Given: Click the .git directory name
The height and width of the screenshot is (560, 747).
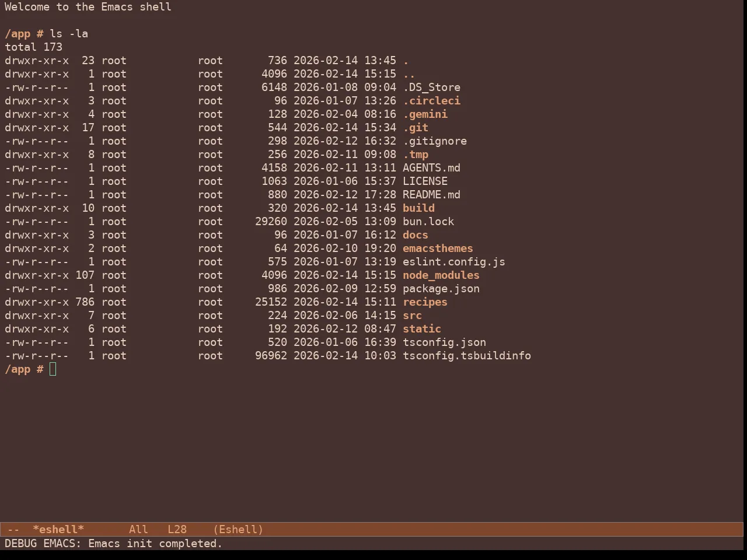Looking at the screenshot, I should pos(416,128).
